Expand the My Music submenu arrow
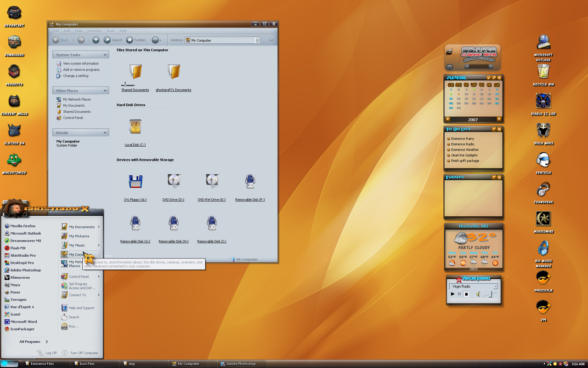588x368 pixels. point(99,245)
